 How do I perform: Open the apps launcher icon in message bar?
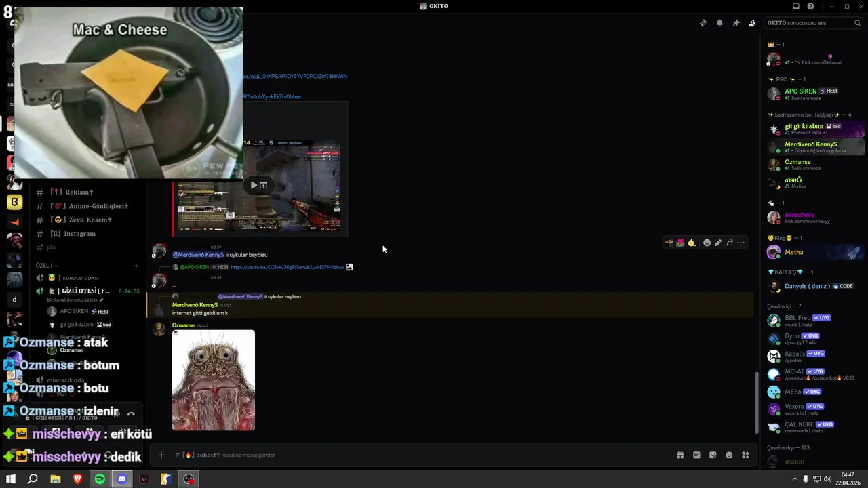click(x=745, y=455)
